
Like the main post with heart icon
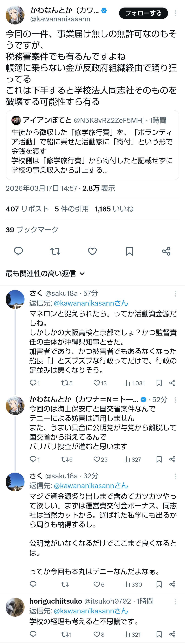point(92,251)
